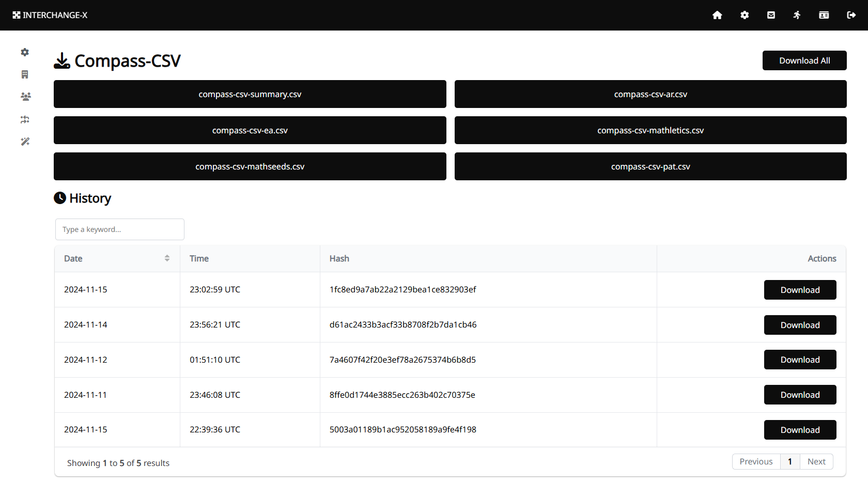Open sidebar gear settings icon
The height and width of the screenshot is (482, 868).
(x=25, y=52)
